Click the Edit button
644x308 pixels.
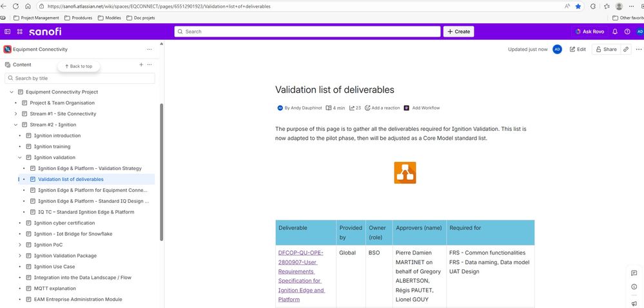pos(578,49)
